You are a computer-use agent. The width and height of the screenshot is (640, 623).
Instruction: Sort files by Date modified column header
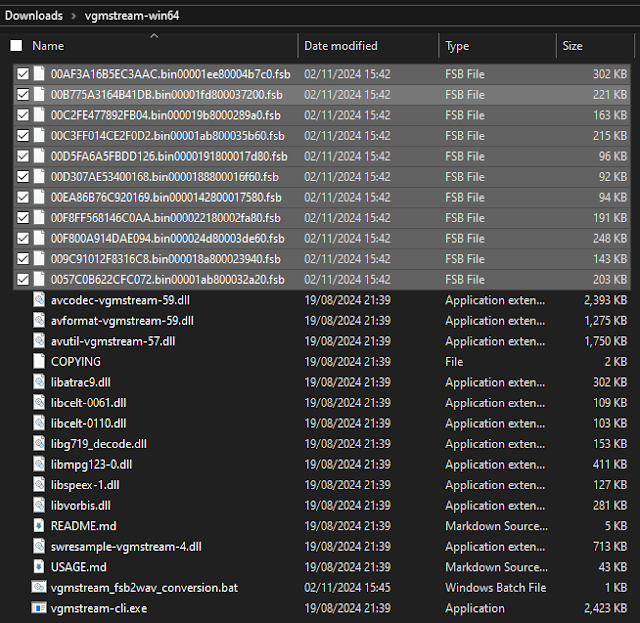(341, 46)
